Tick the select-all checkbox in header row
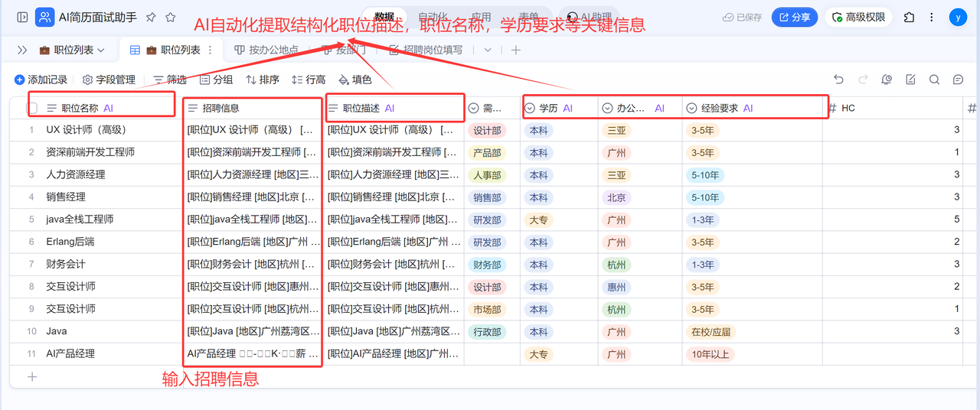Viewport: 980px width, 410px height. click(32, 109)
